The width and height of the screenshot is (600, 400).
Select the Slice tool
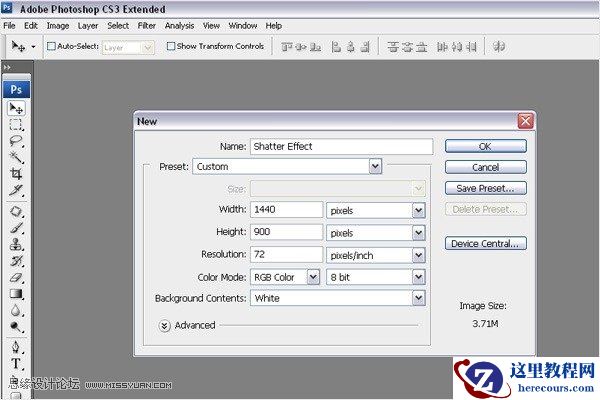click(x=16, y=190)
